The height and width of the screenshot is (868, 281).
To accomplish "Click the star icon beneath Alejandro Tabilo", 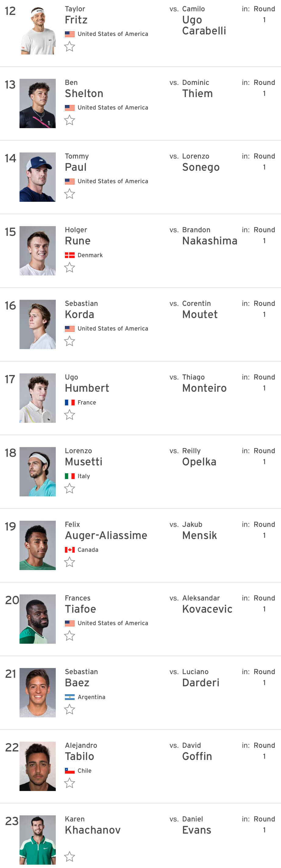I will [69, 783].
